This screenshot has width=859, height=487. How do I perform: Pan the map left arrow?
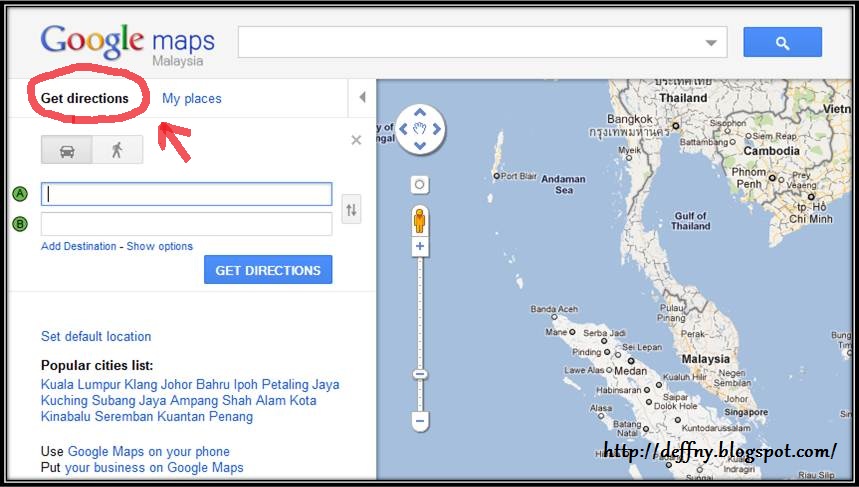403,129
